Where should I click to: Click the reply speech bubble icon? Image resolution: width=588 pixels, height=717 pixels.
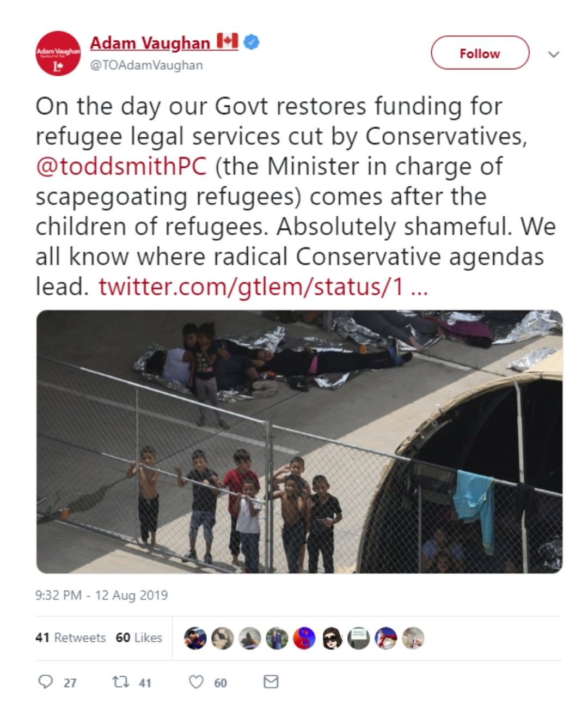(45, 682)
